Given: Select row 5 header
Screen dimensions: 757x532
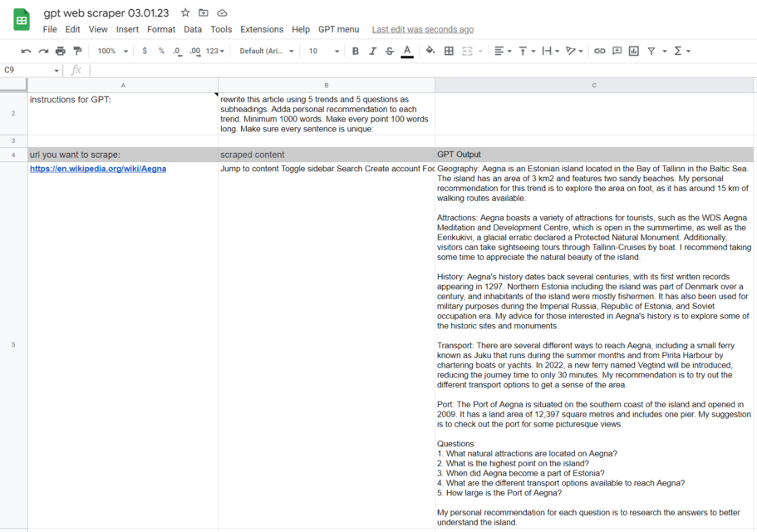Looking at the screenshot, I should [x=13, y=345].
